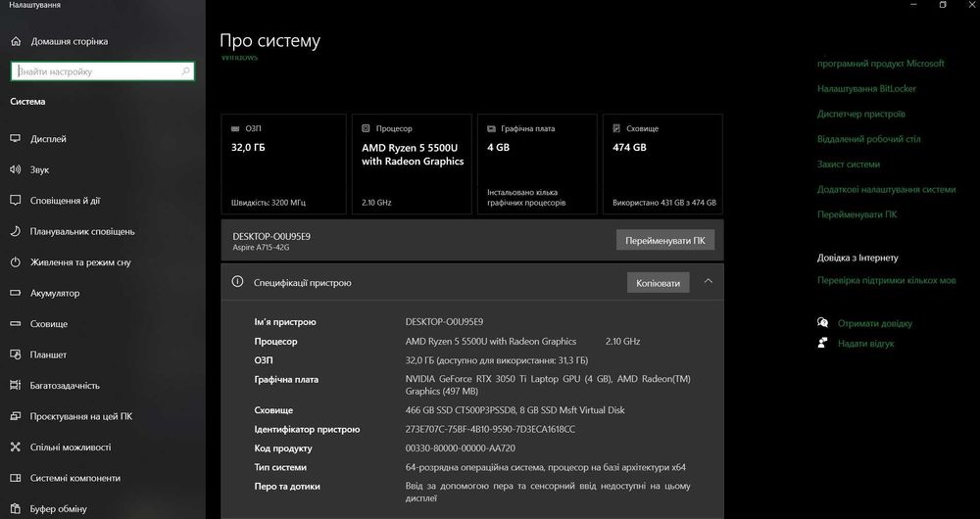Click the Планшет tablet icon
This screenshot has width=980, height=519.
click(x=16, y=354)
